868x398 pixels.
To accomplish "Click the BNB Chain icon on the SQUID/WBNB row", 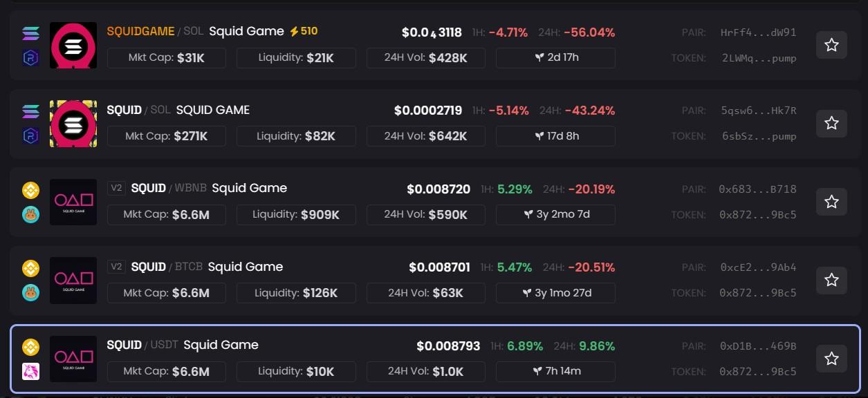I will [30, 189].
